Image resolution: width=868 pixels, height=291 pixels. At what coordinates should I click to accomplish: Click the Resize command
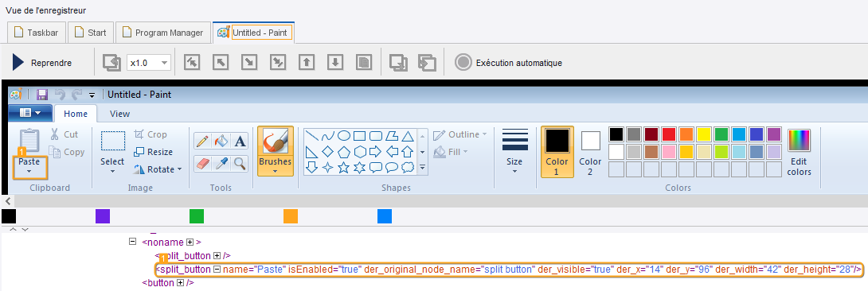pos(154,152)
